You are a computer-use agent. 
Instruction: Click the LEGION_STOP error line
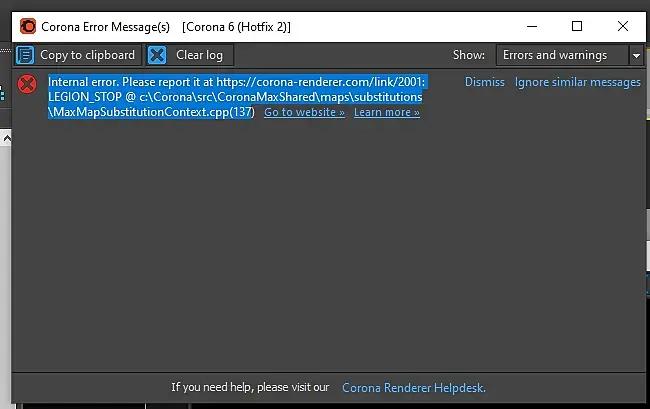(x=235, y=97)
